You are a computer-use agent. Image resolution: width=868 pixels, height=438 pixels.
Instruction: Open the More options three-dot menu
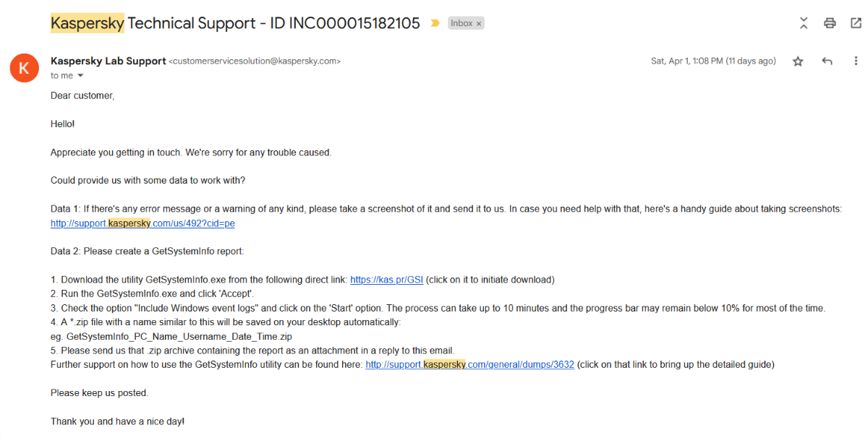coord(856,61)
